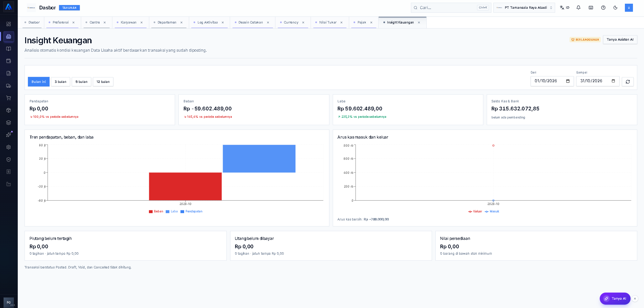This screenshot has height=308, width=644.
Task: Open the PT Tamanesia Raya Abadi company selector
Action: click(524, 7)
